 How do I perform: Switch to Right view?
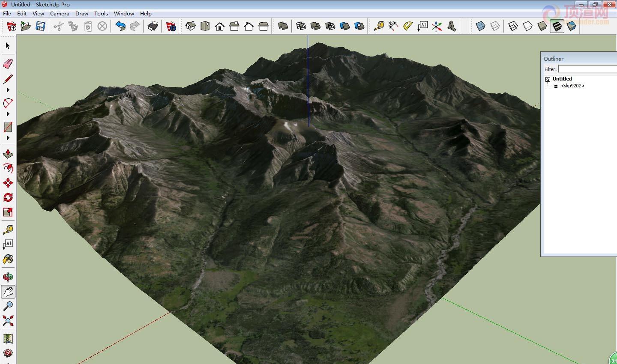pyautogui.click(x=234, y=27)
